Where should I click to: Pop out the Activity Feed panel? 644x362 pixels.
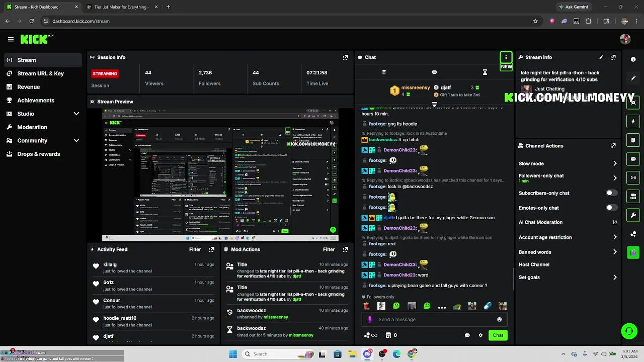click(x=211, y=249)
